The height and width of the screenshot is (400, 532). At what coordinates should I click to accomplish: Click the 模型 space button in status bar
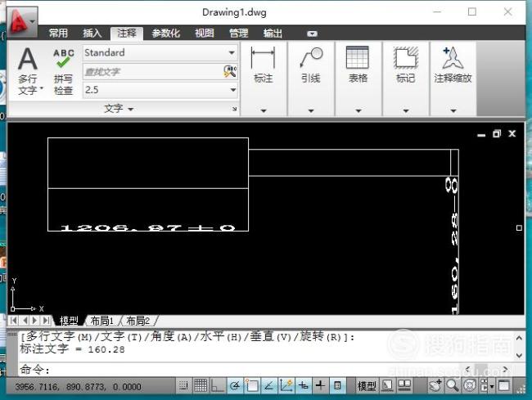367,386
